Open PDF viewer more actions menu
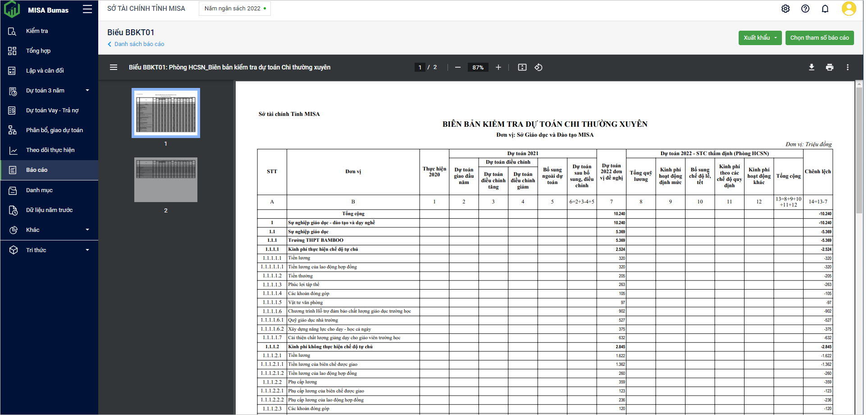 click(847, 67)
